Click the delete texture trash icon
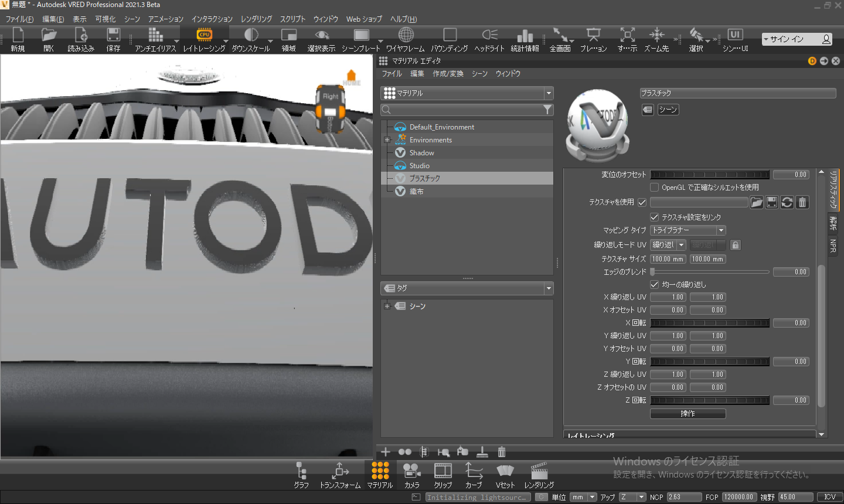844x504 pixels. click(x=802, y=202)
